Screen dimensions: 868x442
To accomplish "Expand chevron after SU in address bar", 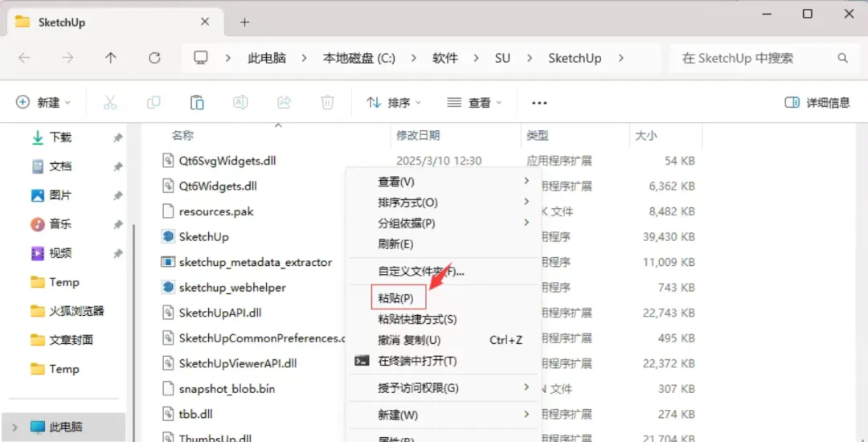I will [x=529, y=58].
